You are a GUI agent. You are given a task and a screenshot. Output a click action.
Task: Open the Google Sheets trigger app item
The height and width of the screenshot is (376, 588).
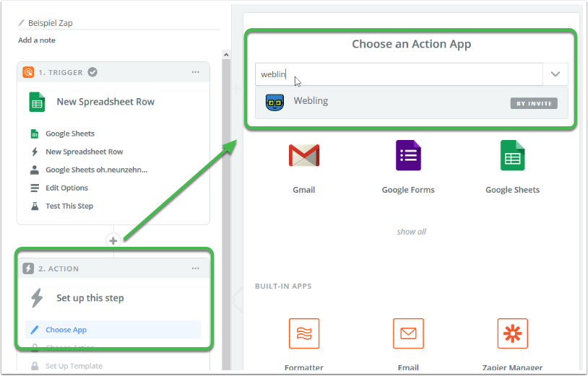coord(70,134)
